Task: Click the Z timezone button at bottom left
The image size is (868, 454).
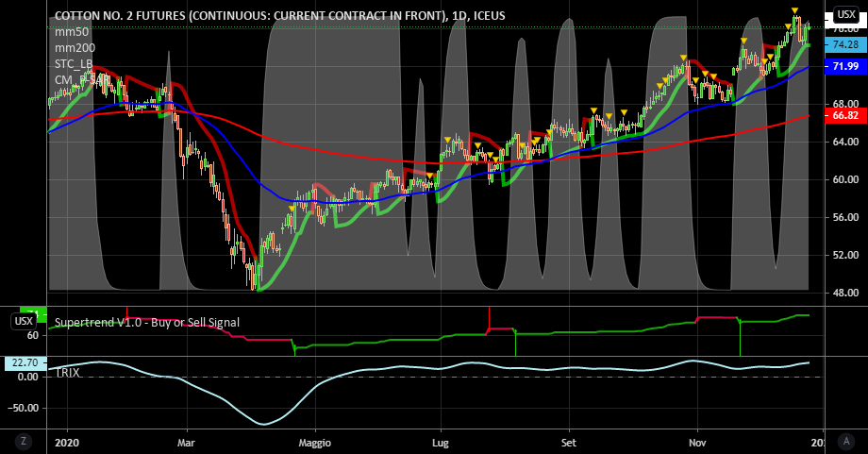Action: pyautogui.click(x=23, y=441)
